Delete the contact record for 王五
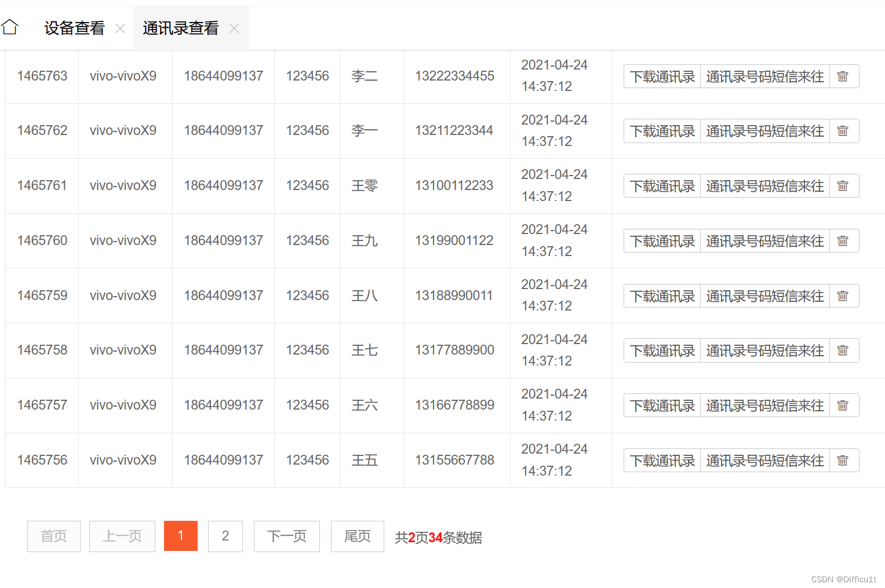This screenshot has width=885, height=588. point(843,461)
